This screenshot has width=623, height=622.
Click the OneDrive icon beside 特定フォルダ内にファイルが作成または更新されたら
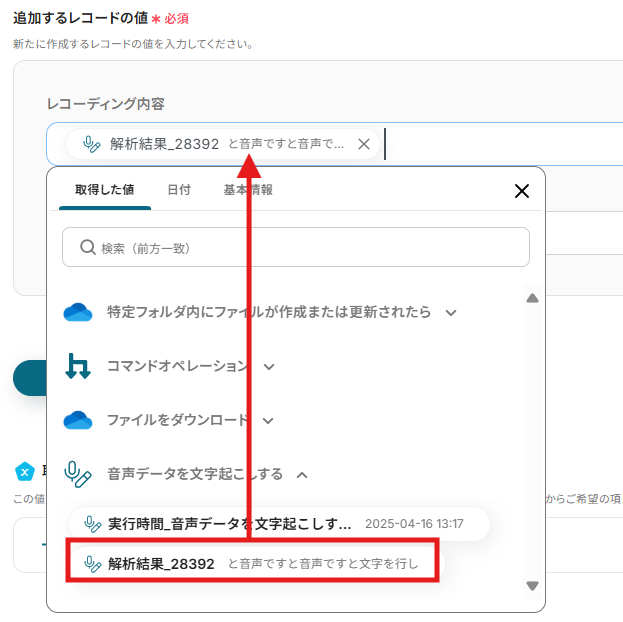78,312
